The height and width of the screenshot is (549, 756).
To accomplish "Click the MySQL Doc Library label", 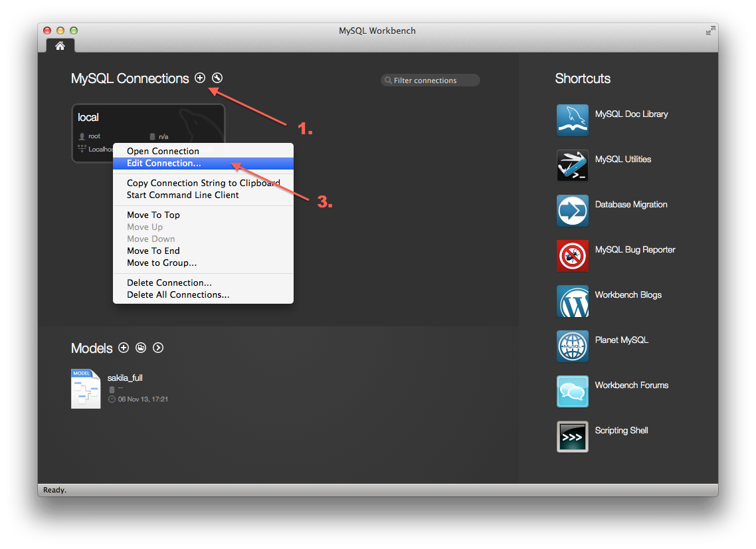I will click(631, 114).
